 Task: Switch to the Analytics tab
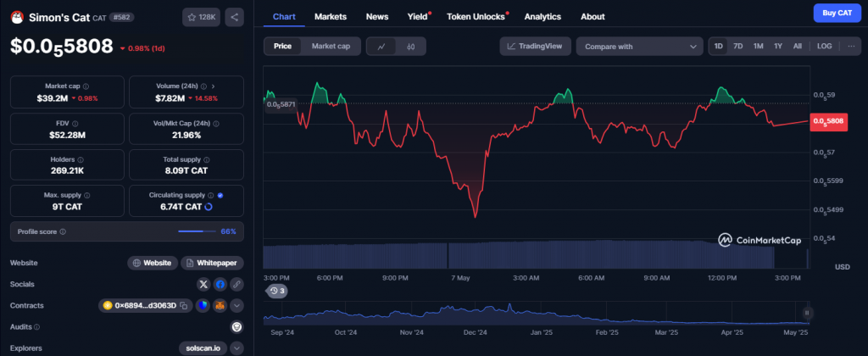point(542,17)
